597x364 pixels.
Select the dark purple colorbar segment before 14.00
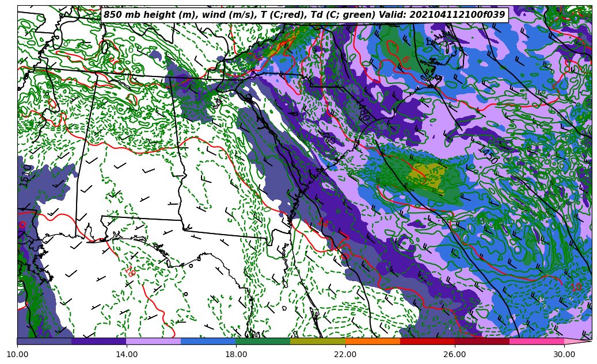point(98,341)
